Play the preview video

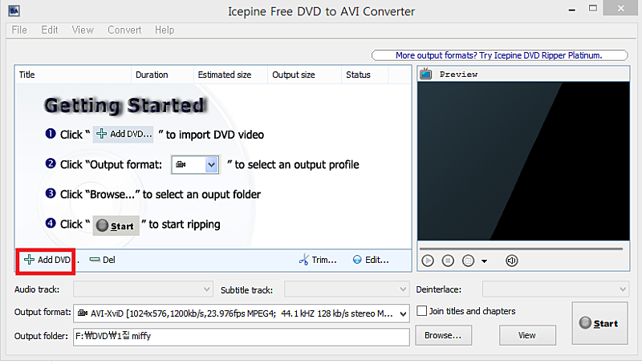click(x=428, y=261)
